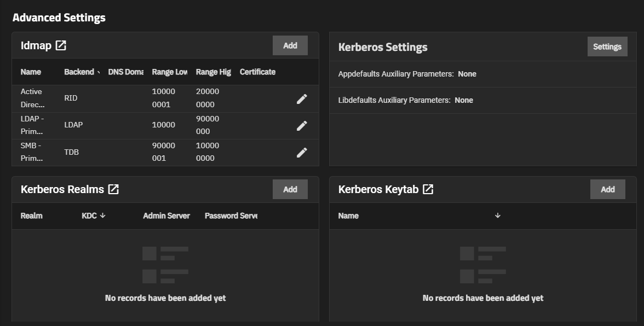Open the Kerberos Realms external link icon
The height and width of the screenshot is (326, 644).
[113, 189]
